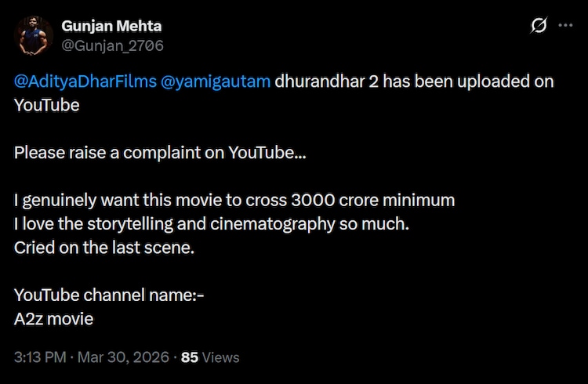Click the 85 view count number
This screenshot has width=588, height=384.
189,357
